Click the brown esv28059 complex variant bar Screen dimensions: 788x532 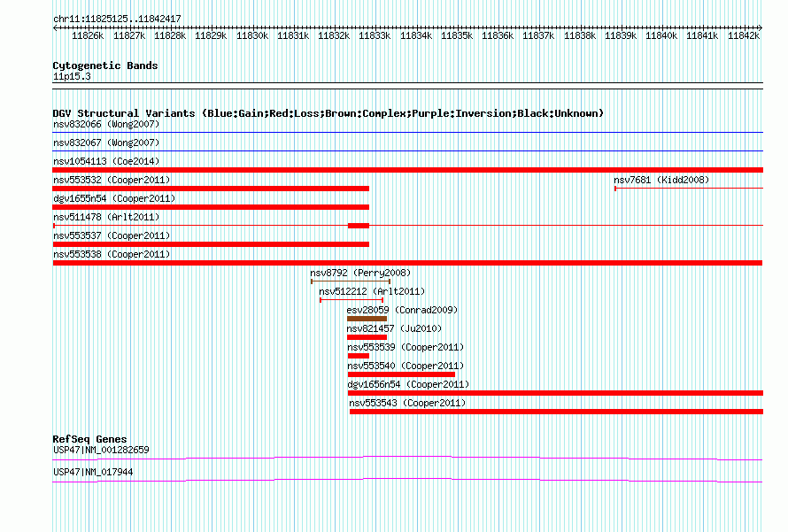pos(367,319)
